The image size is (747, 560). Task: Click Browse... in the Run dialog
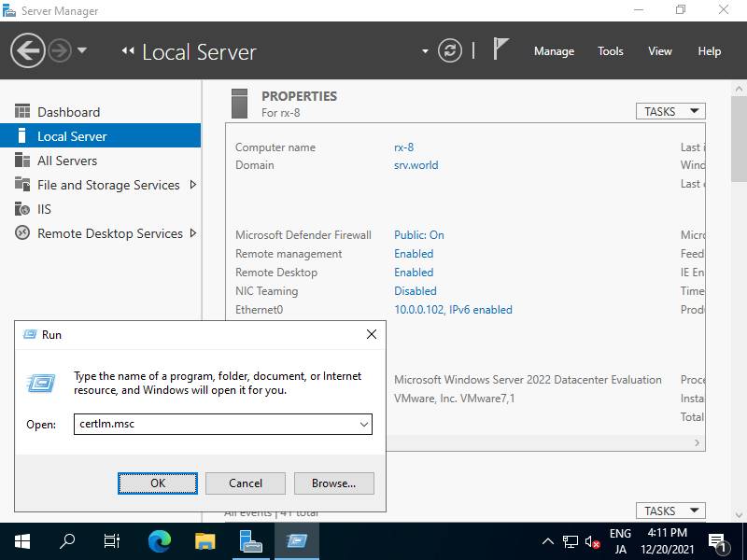coord(334,483)
